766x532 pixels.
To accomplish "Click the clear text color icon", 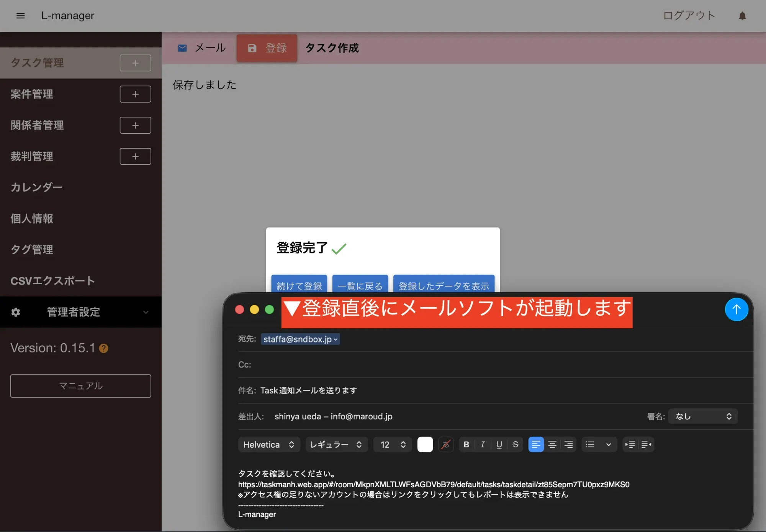I will [445, 444].
